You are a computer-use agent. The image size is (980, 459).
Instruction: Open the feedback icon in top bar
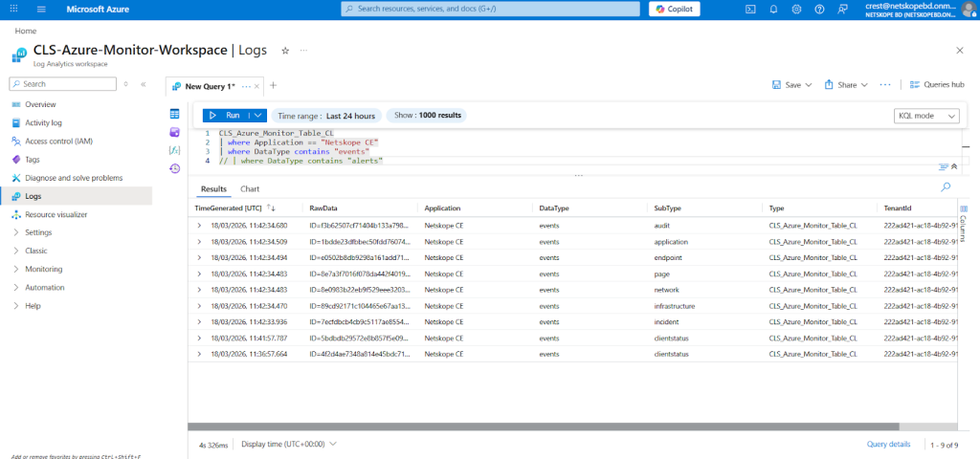tap(842, 10)
